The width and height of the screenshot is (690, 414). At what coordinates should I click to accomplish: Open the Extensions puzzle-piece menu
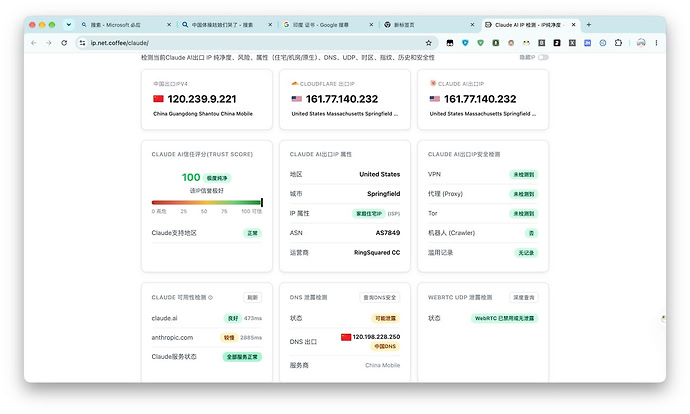[x=618, y=43]
